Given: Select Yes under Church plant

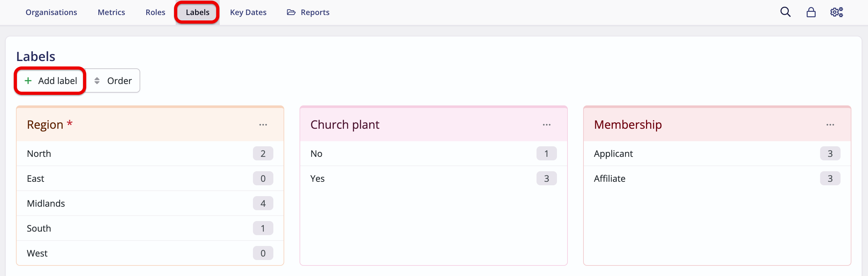Looking at the screenshot, I should click(x=317, y=178).
